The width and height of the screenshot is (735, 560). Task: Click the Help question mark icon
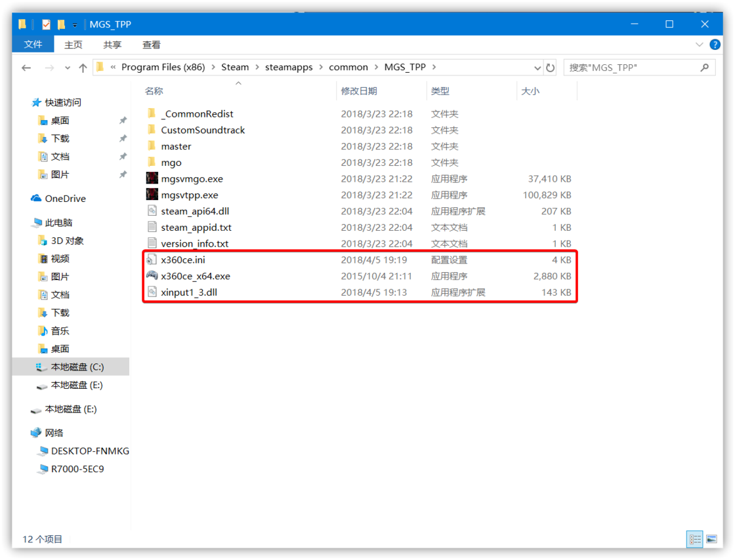(715, 45)
